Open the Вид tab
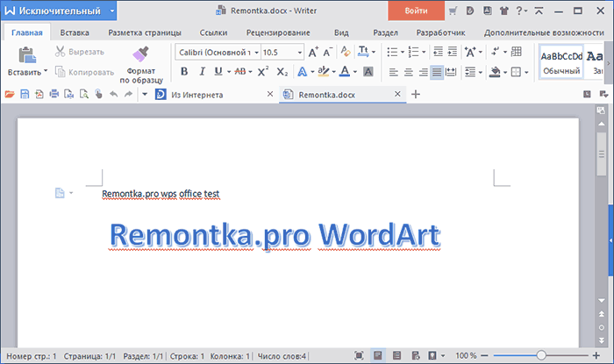This screenshot has height=364, width=614. [341, 32]
